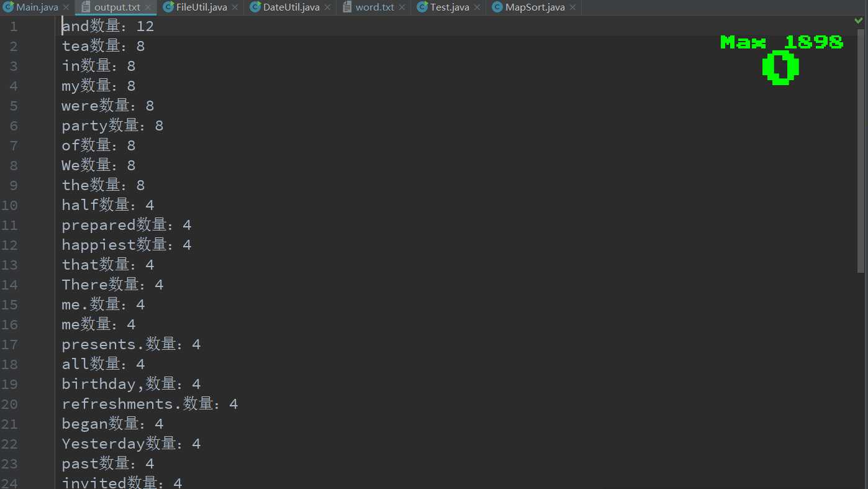Close the FileUtil.java tab

tap(235, 7)
